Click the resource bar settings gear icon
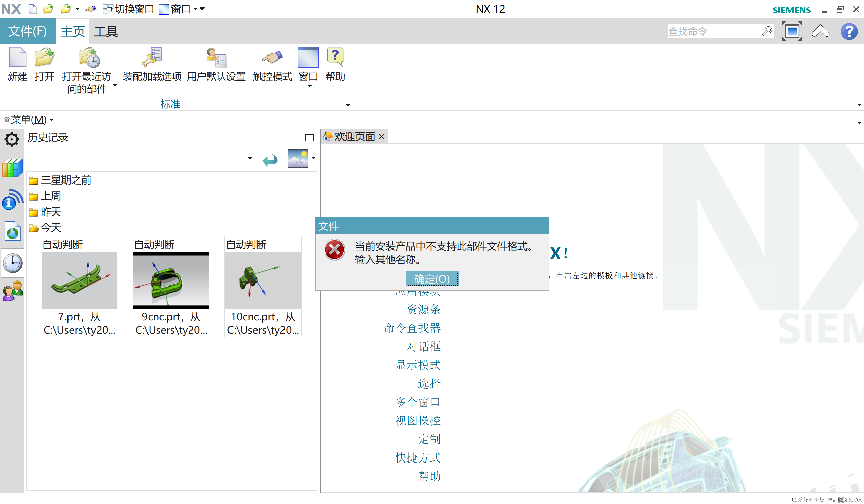Viewport: 864px width, 504px height. 12,139
